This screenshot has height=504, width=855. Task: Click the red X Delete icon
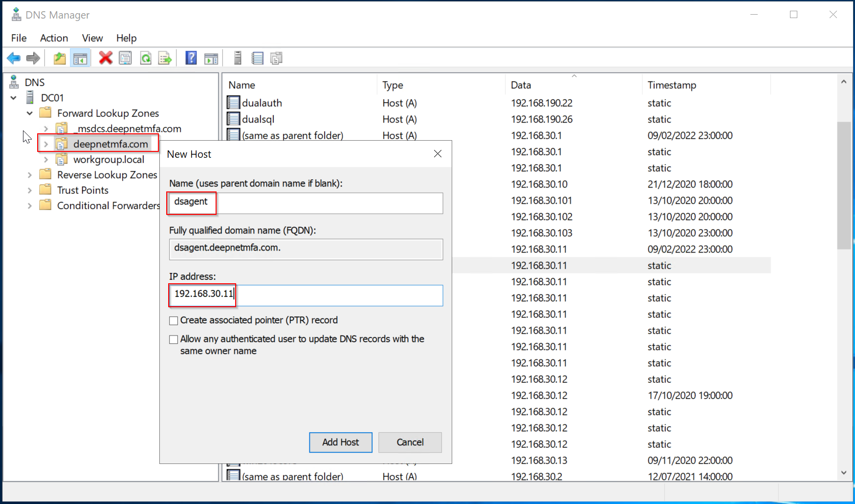pyautogui.click(x=105, y=58)
